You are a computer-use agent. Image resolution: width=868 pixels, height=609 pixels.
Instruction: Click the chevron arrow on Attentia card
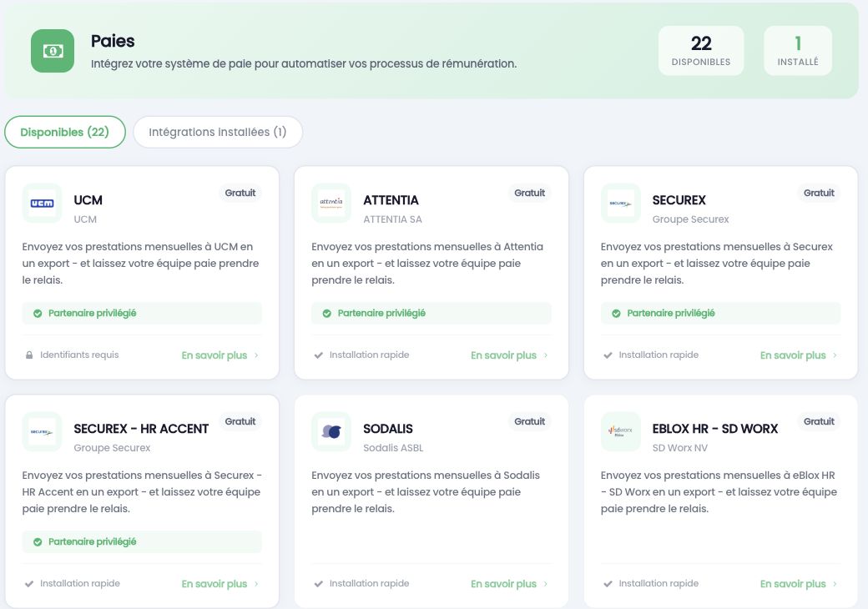(x=546, y=355)
